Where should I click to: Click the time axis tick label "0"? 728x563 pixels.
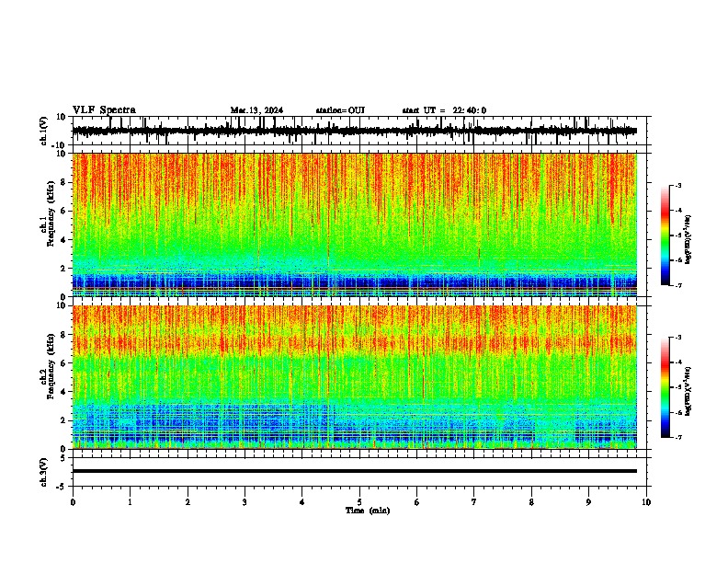click(x=73, y=502)
